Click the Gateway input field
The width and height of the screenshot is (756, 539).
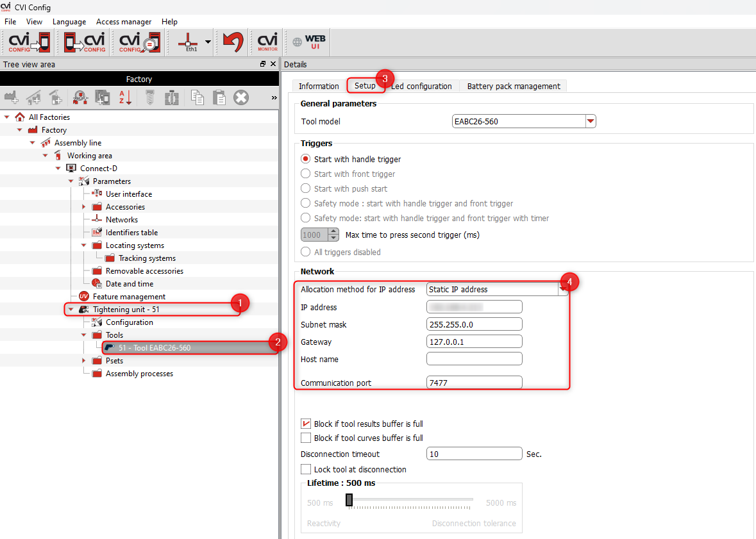pyautogui.click(x=474, y=342)
